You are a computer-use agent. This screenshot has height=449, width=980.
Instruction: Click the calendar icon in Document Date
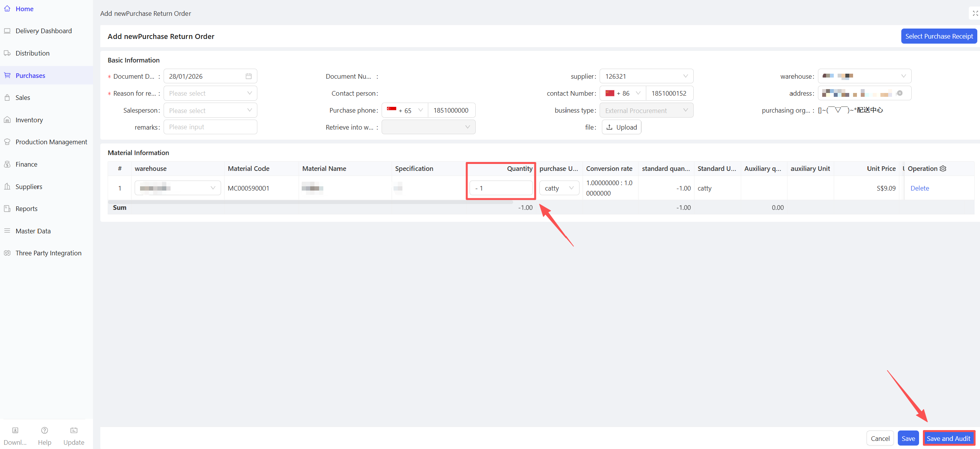point(248,76)
